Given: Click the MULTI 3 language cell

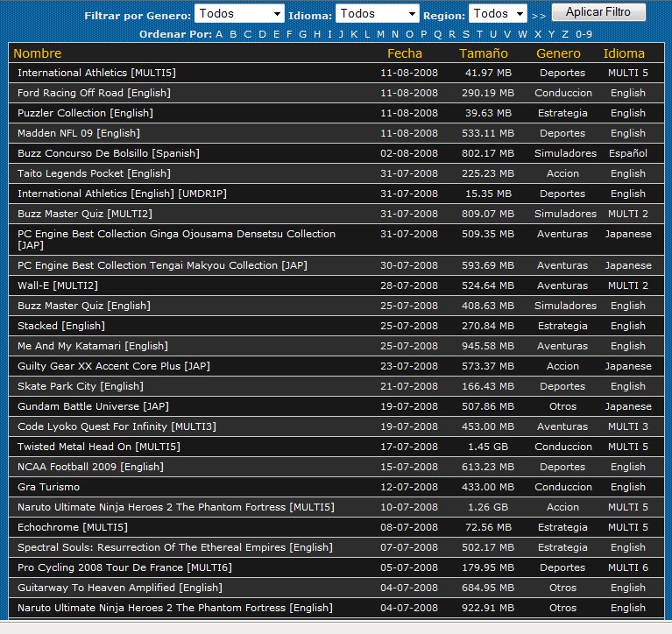Looking at the screenshot, I should (628, 426).
